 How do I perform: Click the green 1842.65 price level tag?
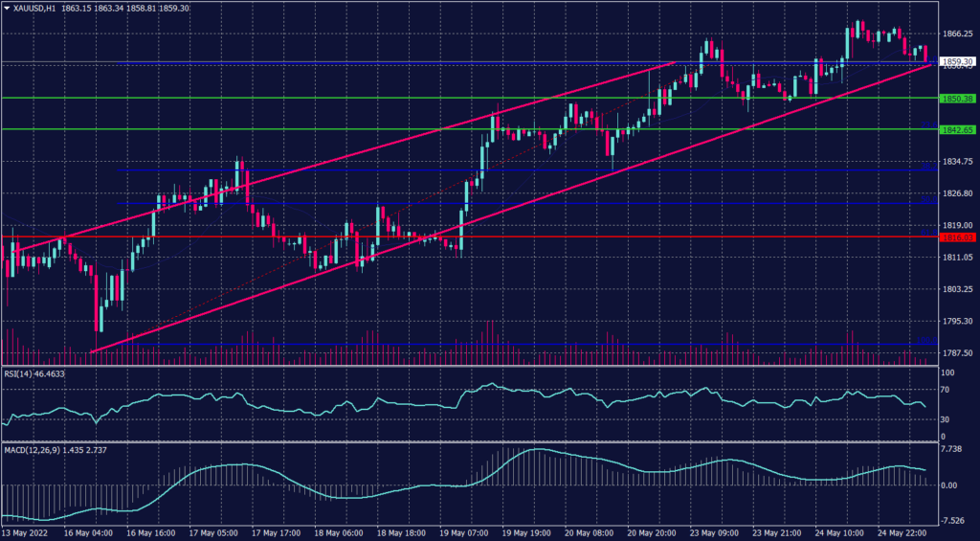click(956, 129)
